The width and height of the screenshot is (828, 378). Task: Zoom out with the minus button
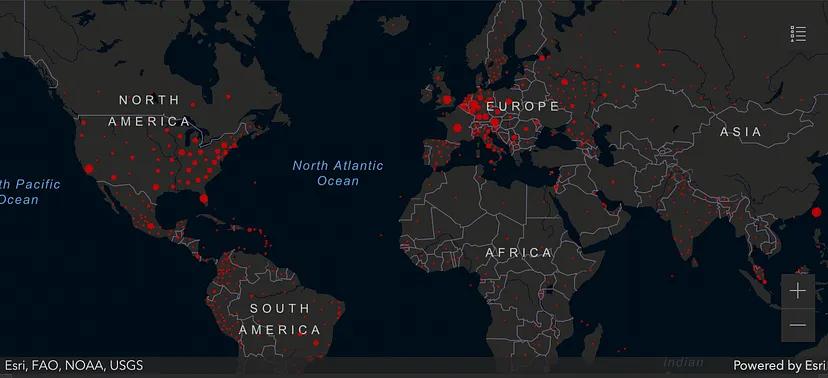798,325
